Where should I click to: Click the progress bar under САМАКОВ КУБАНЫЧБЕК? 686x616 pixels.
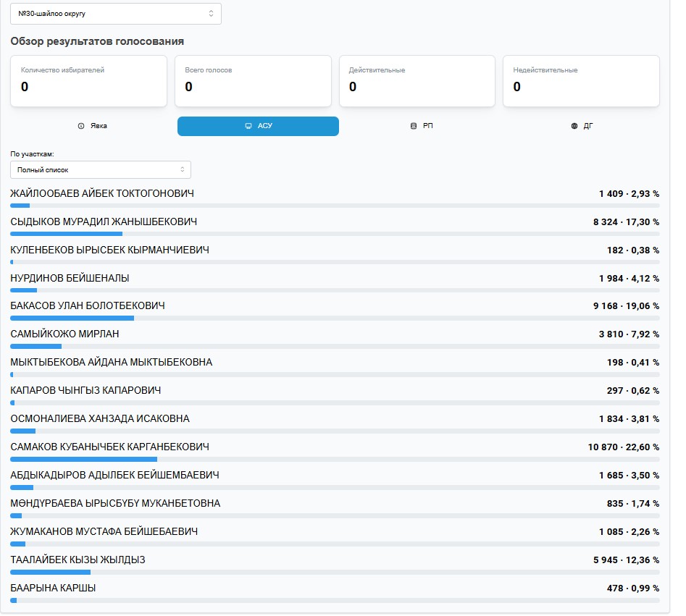tap(335, 459)
